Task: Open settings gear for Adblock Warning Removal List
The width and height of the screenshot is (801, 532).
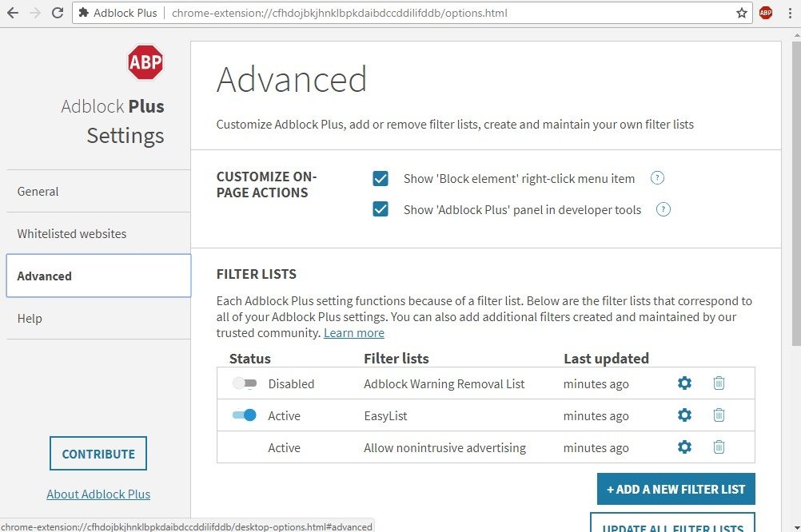Action: [x=684, y=383]
